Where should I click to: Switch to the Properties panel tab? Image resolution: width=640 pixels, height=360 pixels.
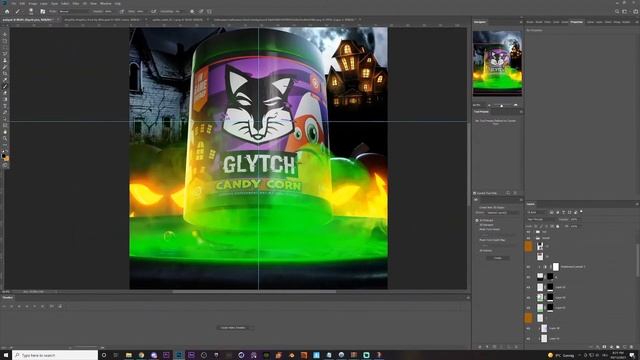point(576,22)
